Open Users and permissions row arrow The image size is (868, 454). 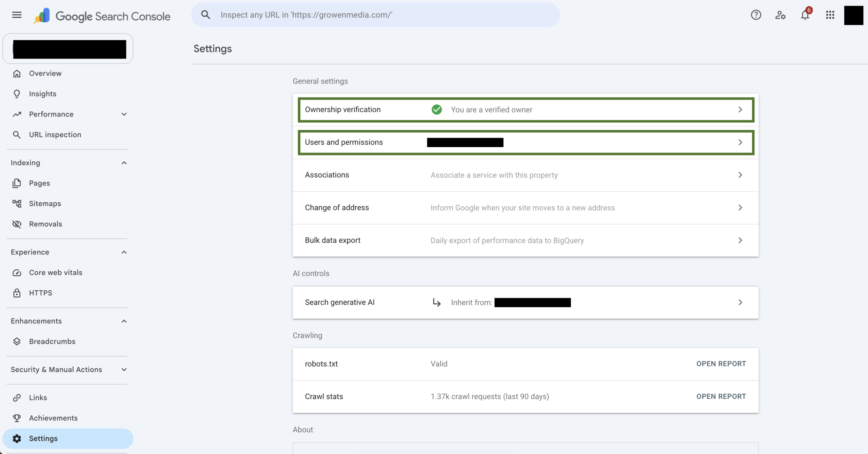740,142
